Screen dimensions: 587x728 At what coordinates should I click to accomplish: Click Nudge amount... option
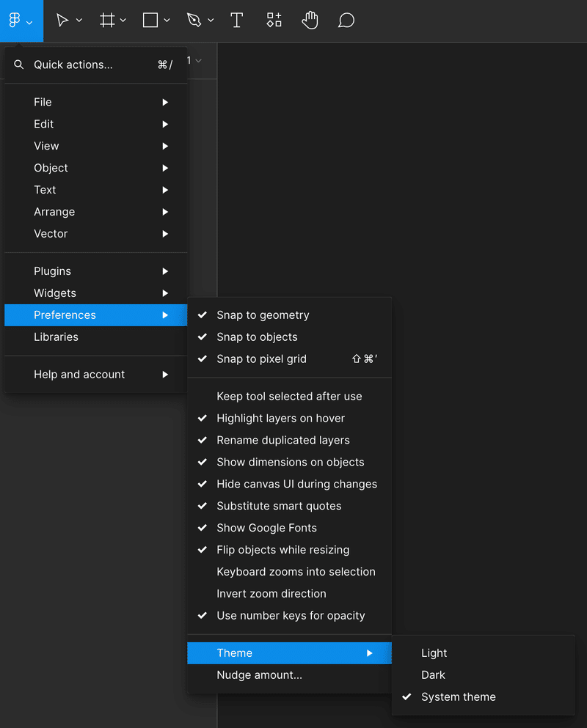(259, 674)
